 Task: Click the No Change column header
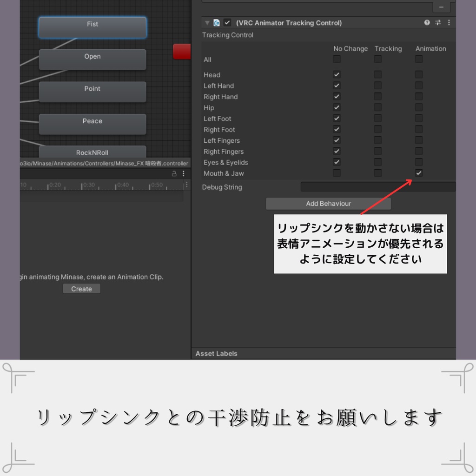pos(350,48)
